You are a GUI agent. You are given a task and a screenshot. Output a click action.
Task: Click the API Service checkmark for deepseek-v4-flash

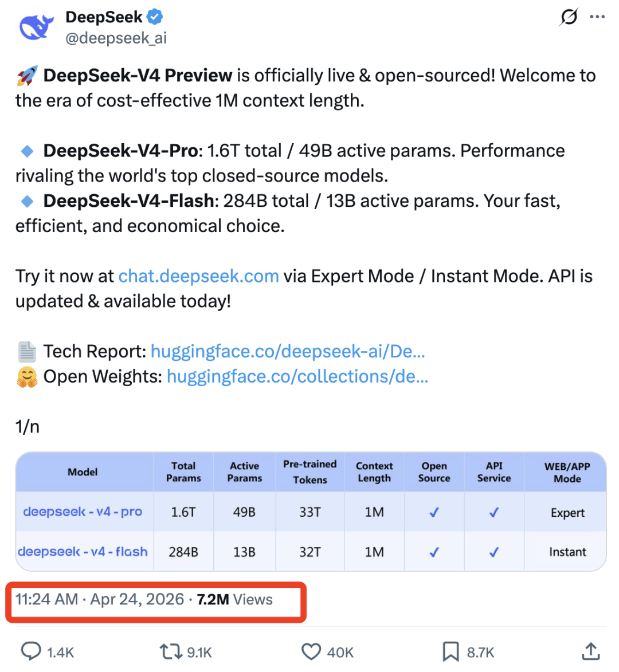(x=494, y=552)
